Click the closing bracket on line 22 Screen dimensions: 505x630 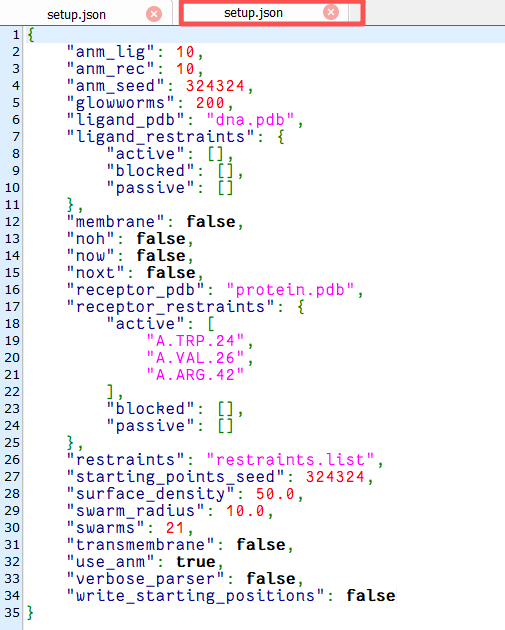click(110, 392)
